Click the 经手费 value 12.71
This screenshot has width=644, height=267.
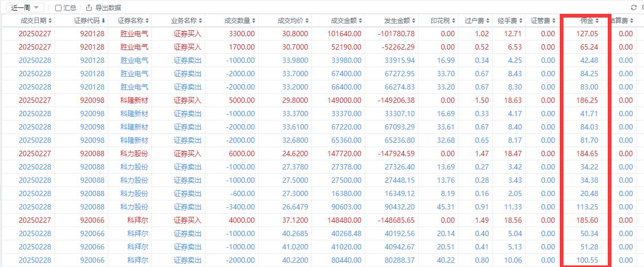(513, 34)
